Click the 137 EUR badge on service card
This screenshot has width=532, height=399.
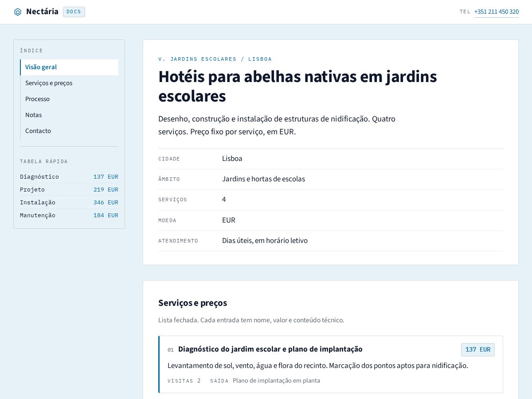478,350
